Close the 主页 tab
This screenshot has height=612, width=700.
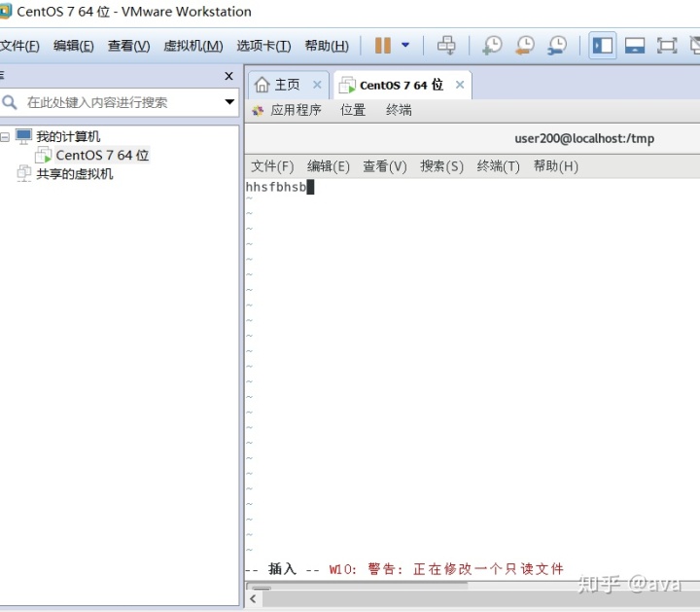(x=317, y=85)
